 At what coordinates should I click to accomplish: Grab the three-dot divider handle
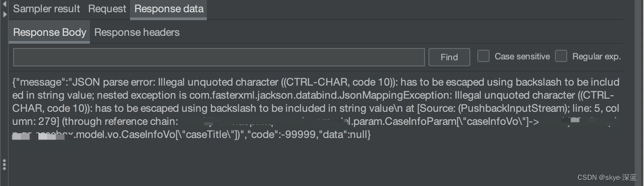click(4, 164)
